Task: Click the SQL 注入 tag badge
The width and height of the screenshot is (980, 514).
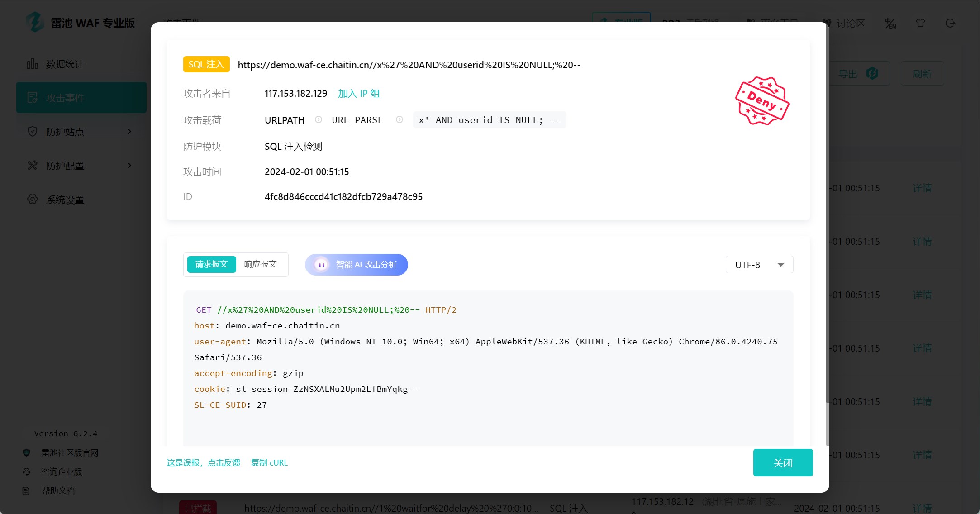Action: (206, 65)
